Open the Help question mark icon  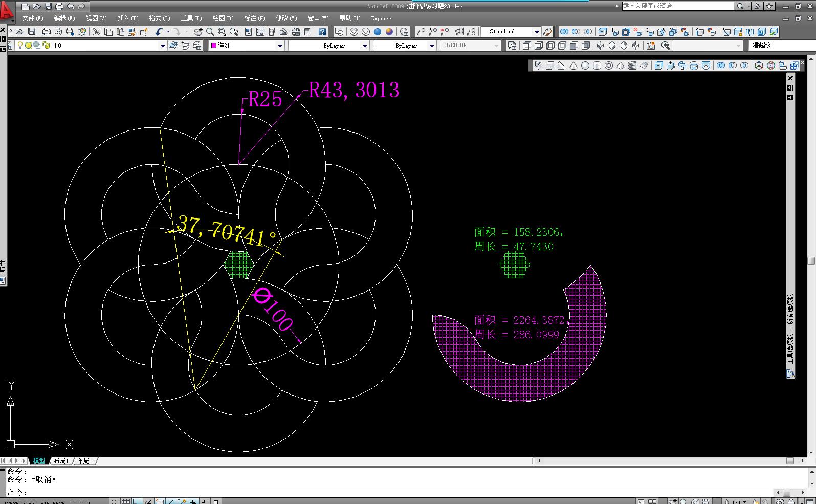(322, 32)
